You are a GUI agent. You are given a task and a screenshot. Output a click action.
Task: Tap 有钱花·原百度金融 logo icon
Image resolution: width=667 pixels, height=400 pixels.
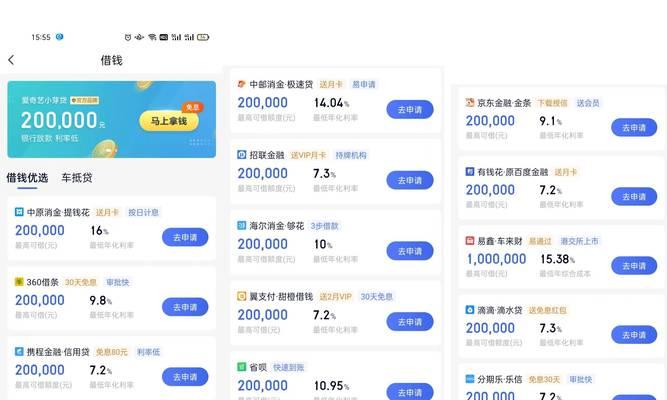tap(470, 172)
